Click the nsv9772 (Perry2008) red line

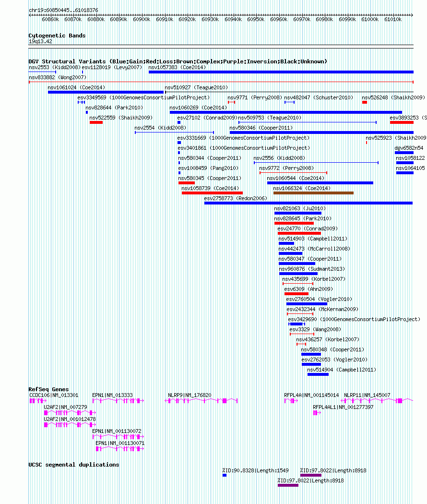point(293,173)
